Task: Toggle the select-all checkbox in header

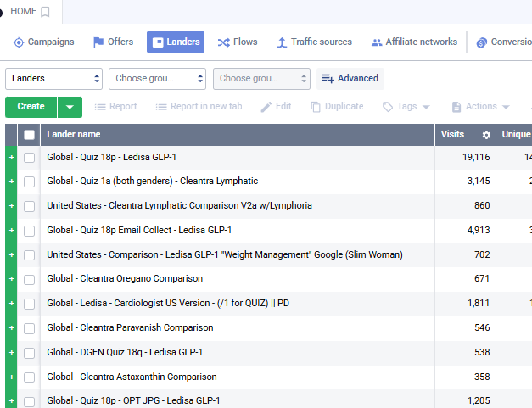Action: coord(29,135)
